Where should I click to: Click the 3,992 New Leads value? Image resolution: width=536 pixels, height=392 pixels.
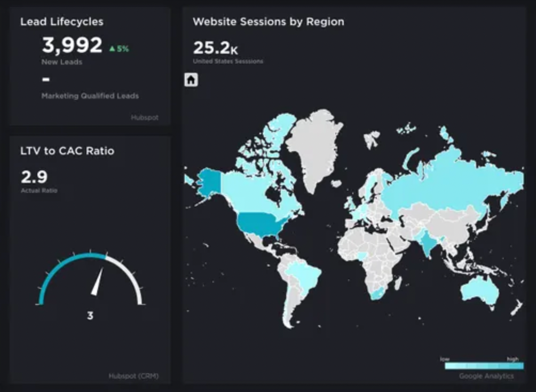pos(72,46)
